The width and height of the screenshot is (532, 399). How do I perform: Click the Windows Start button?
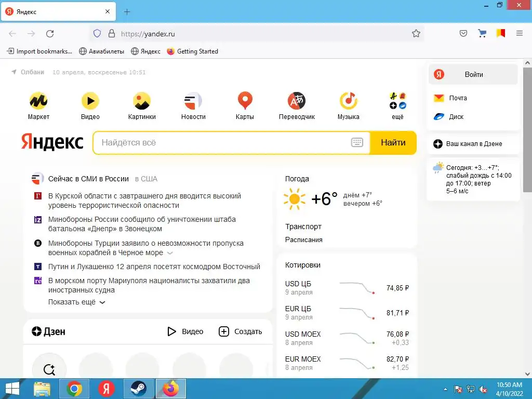(12, 389)
